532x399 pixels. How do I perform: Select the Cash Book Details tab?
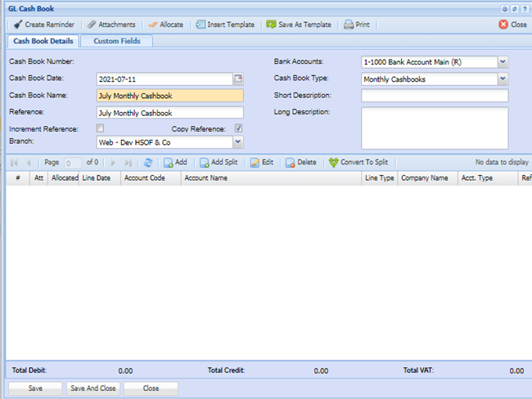43,41
